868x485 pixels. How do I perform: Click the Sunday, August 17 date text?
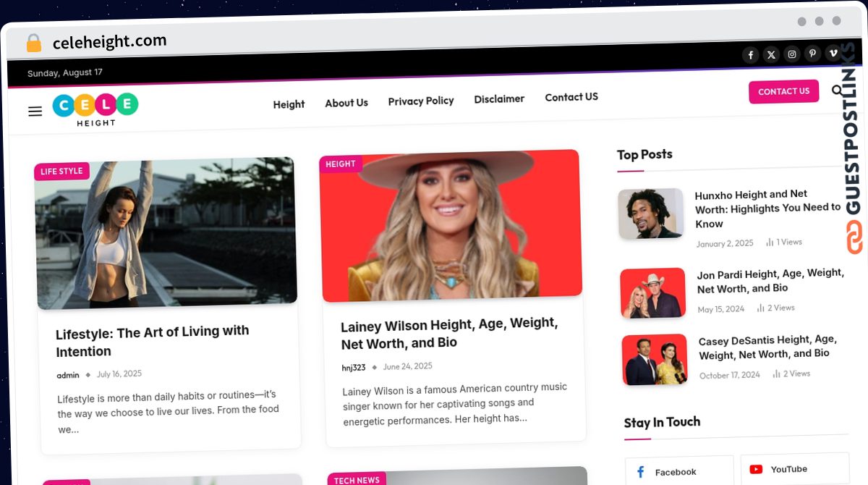point(65,73)
